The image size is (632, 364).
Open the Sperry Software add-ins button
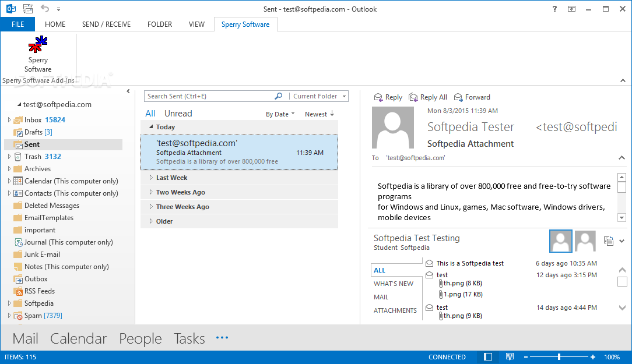[38, 54]
